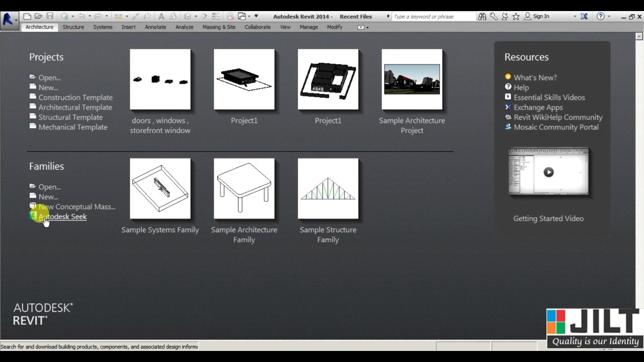The width and height of the screenshot is (644, 362).
Task: Expand the Redo history dropdown arrow
Action: pos(106,16)
